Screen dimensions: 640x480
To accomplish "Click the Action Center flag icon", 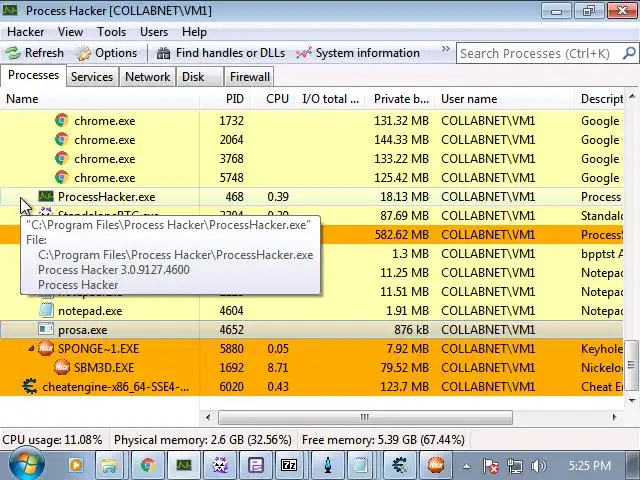I will point(491,466).
